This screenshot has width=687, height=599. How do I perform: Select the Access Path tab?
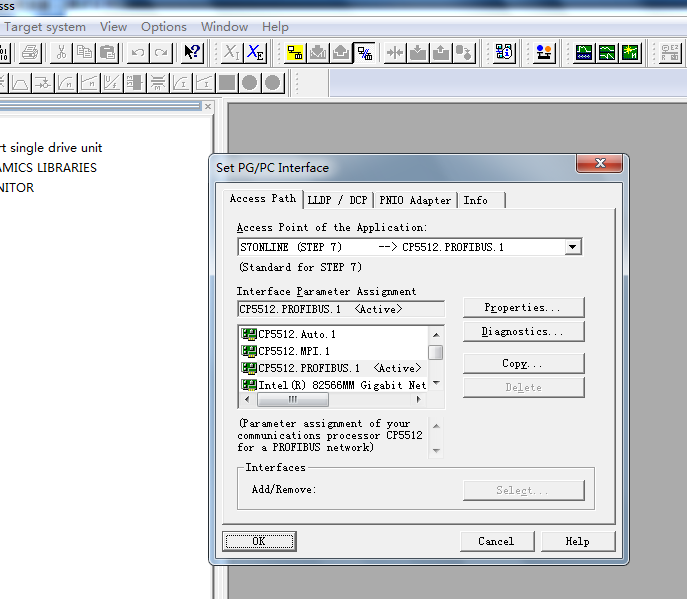[263, 198]
